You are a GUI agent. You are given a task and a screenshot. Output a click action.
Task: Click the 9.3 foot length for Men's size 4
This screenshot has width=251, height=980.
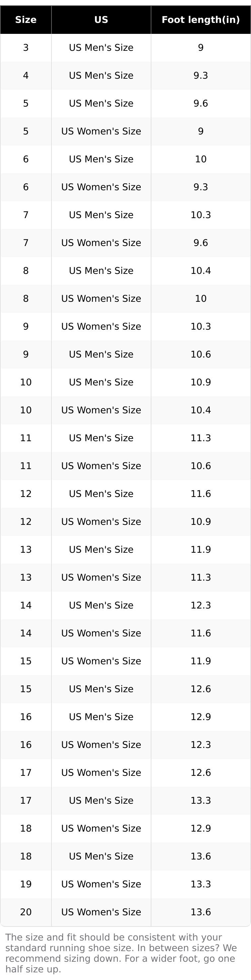pyautogui.click(x=201, y=75)
